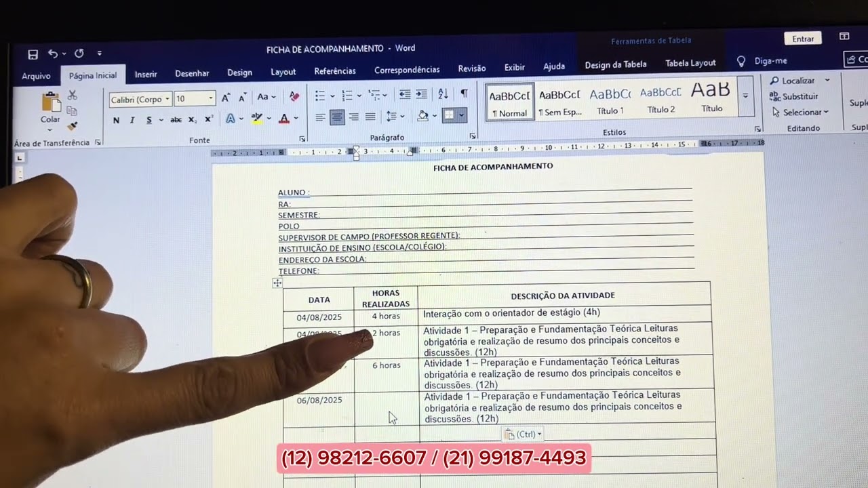Expand the Styles gallery more arrow
The height and width of the screenshot is (488, 868).
745,96
